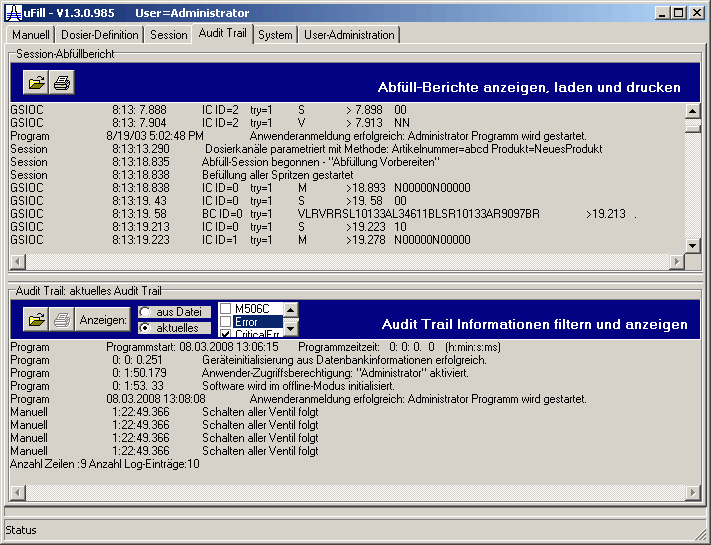
Task: Click the greyed printer icon in Audit Trail
Action: point(62,320)
